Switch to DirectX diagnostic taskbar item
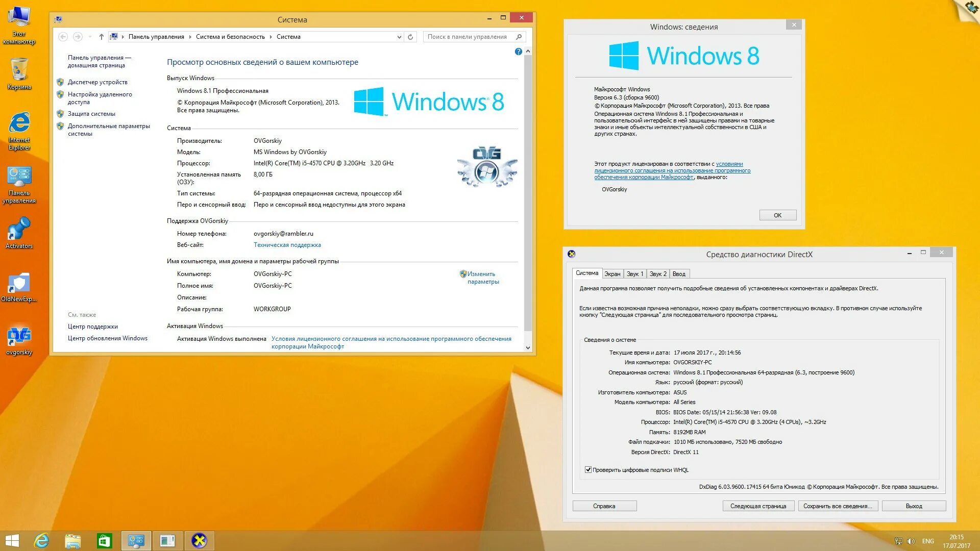This screenshot has width=980, height=551. [199, 541]
